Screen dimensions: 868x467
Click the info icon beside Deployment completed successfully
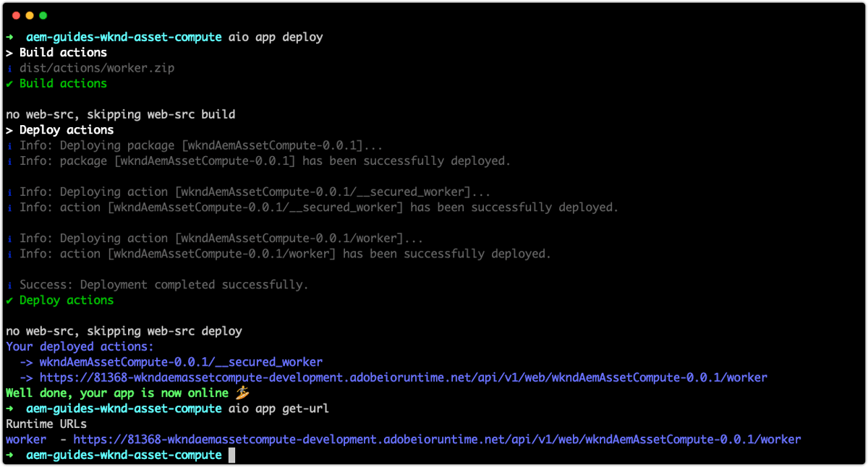[x=8, y=284]
